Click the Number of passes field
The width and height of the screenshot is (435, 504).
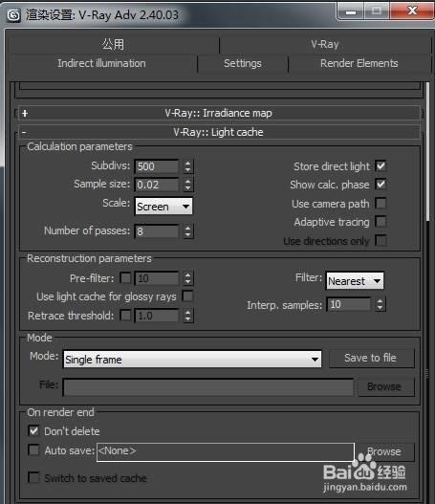[x=157, y=231]
